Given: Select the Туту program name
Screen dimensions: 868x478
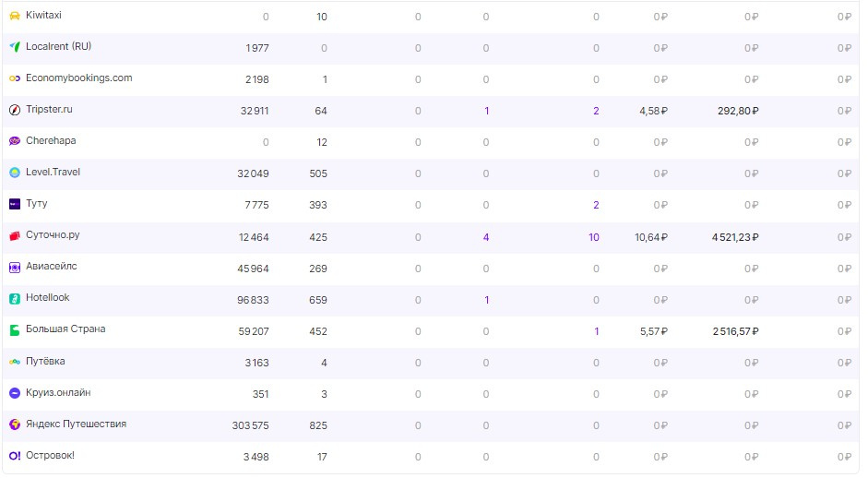Looking at the screenshot, I should tap(37, 204).
